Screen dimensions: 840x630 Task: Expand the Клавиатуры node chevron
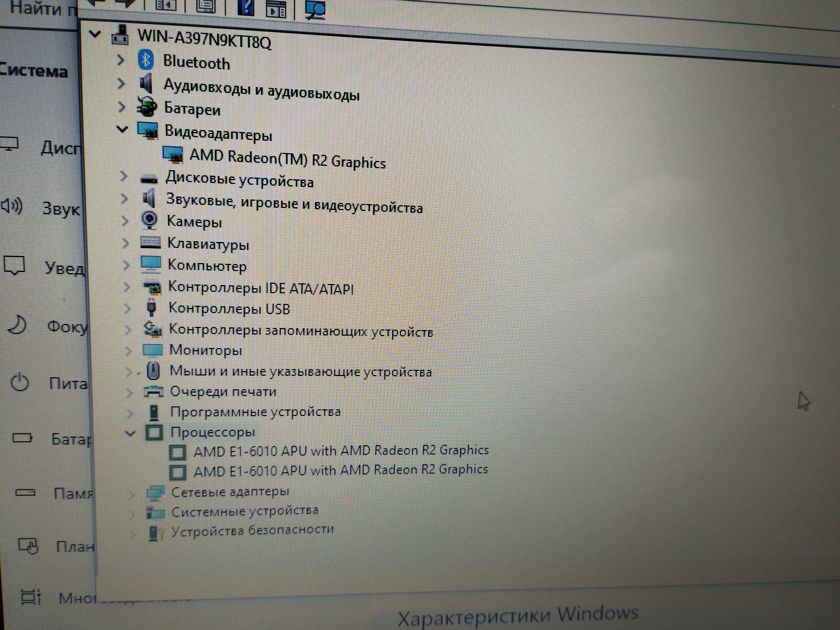point(126,243)
